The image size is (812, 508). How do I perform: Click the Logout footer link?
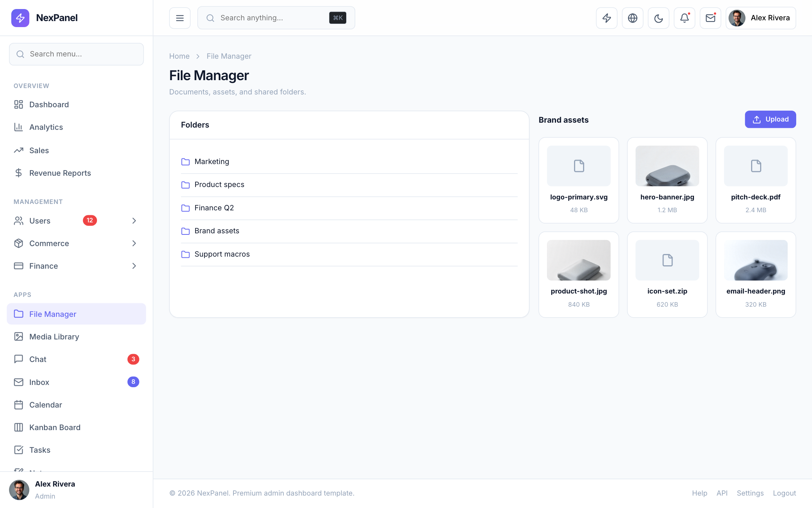(784, 493)
